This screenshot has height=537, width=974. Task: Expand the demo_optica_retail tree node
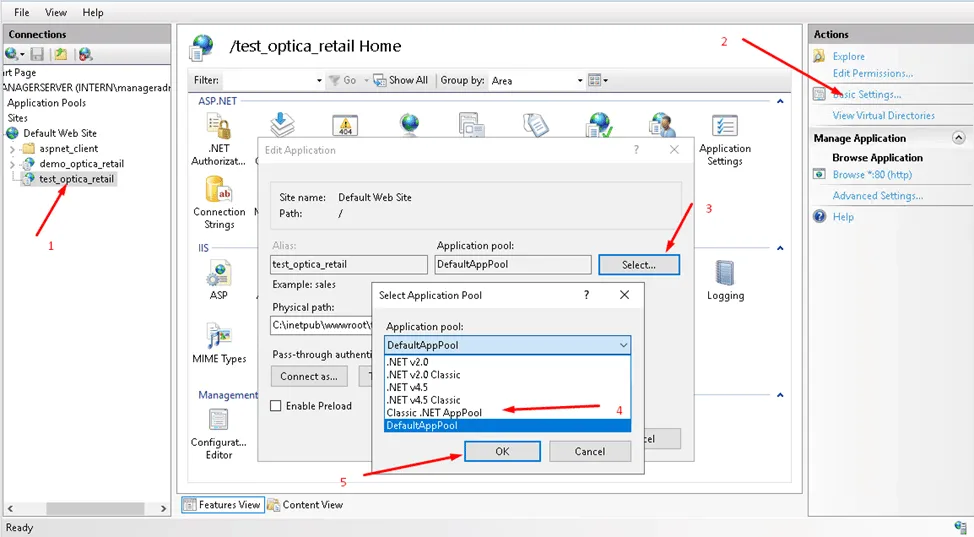coord(12,164)
